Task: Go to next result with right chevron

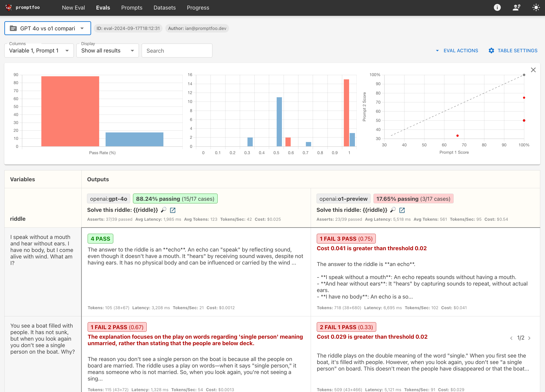Action: (529, 338)
